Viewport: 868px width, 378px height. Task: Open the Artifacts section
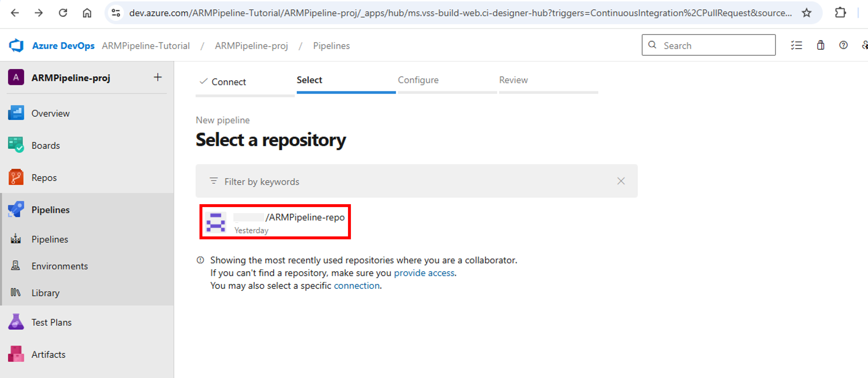coord(48,354)
